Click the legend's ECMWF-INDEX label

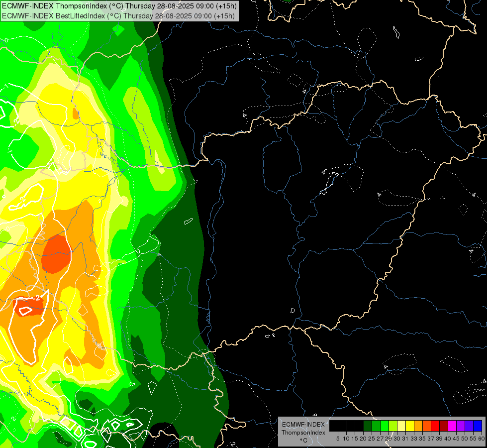point(303,425)
